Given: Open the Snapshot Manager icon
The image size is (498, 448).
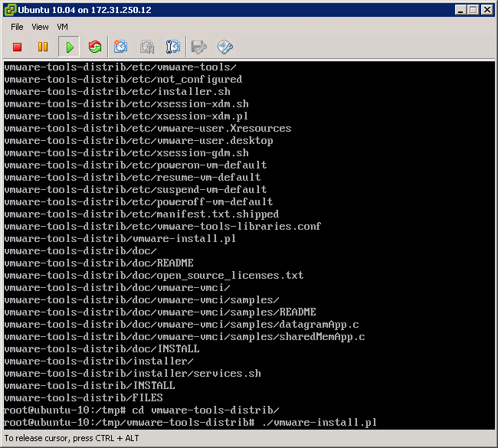Looking at the screenshot, I should (x=173, y=47).
